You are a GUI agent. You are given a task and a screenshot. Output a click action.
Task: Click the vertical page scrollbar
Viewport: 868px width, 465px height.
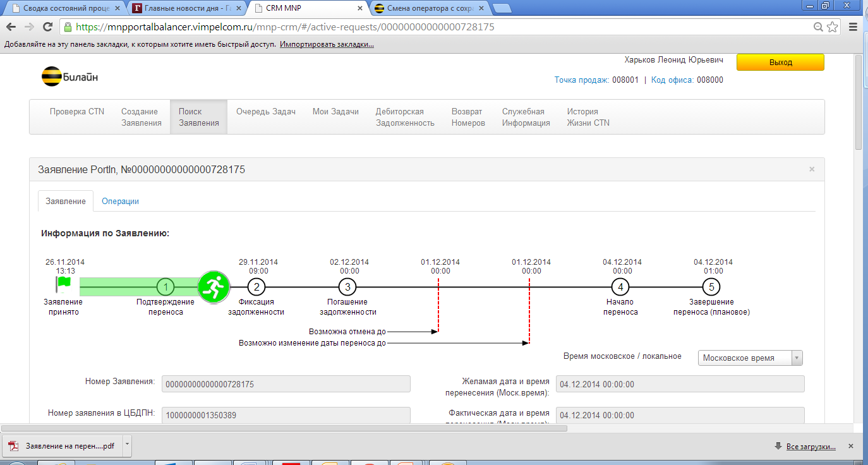tap(859, 101)
